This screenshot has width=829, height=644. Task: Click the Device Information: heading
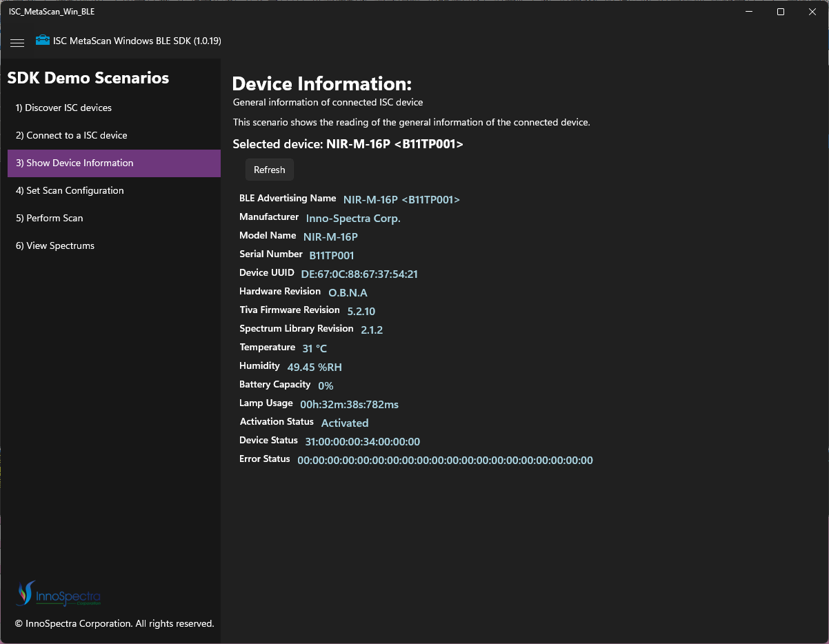tap(321, 84)
